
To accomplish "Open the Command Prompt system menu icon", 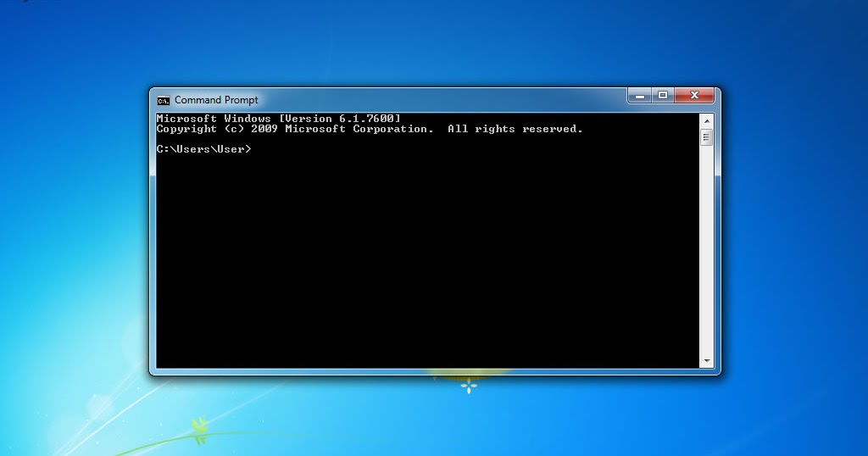I will click(164, 100).
